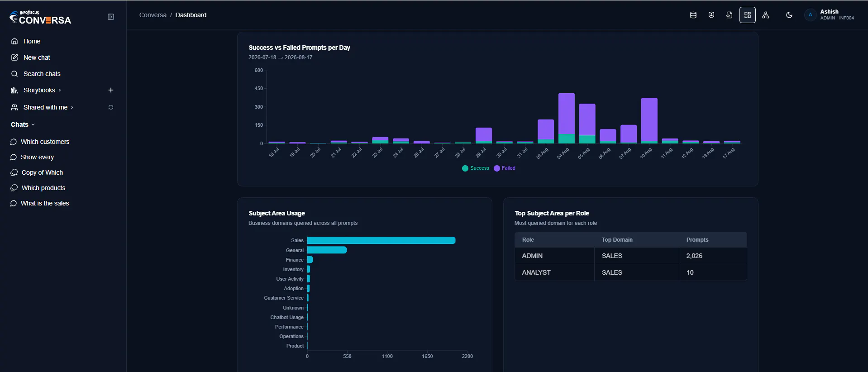Click the 'Inventory' axis label
Viewport: 868px width, 372px height.
[293, 269]
